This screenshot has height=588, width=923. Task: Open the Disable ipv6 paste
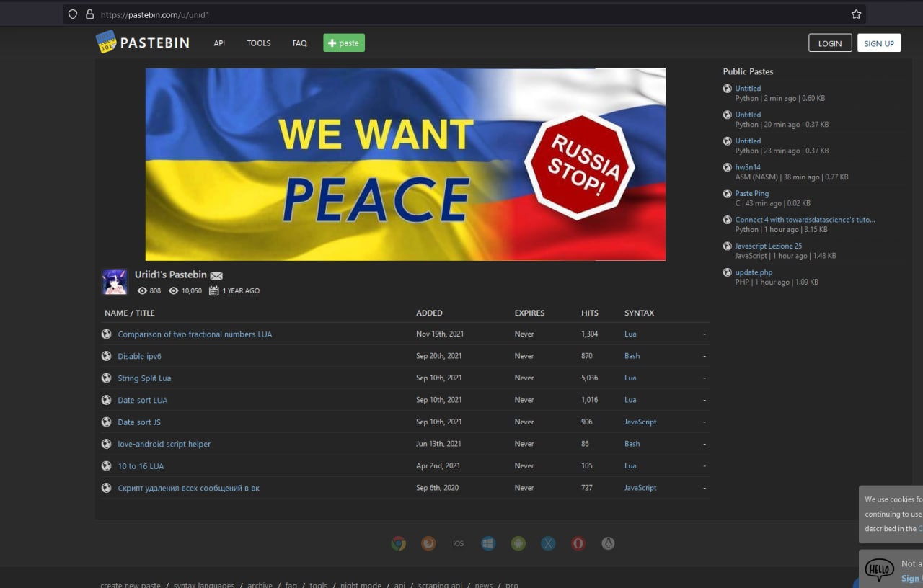[x=140, y=356]
